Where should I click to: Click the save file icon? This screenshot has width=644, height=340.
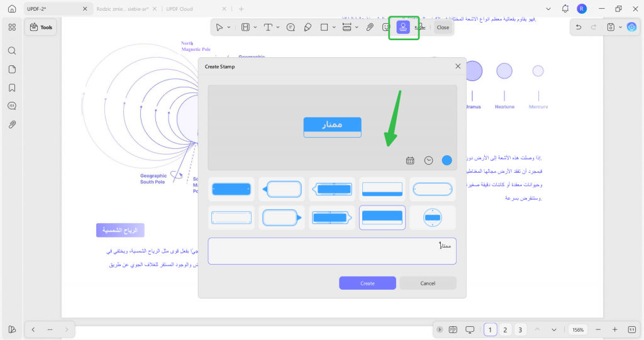(x=611, y=27)
